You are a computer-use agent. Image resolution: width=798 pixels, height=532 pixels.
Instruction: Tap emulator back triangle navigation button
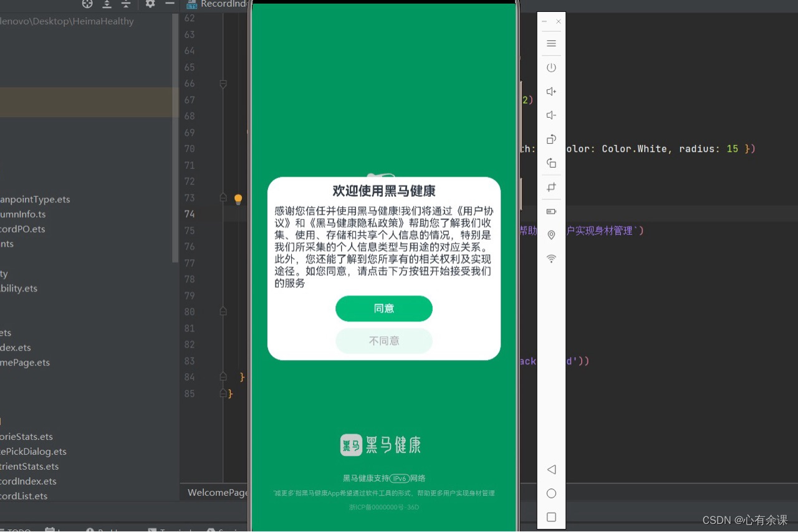pyautogui.click(x=551, y=469)
